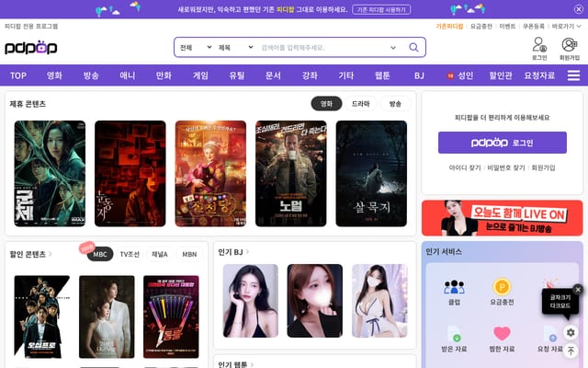
Task: Open the 영화 navigation menu item
Action: (x=54, y=75)
